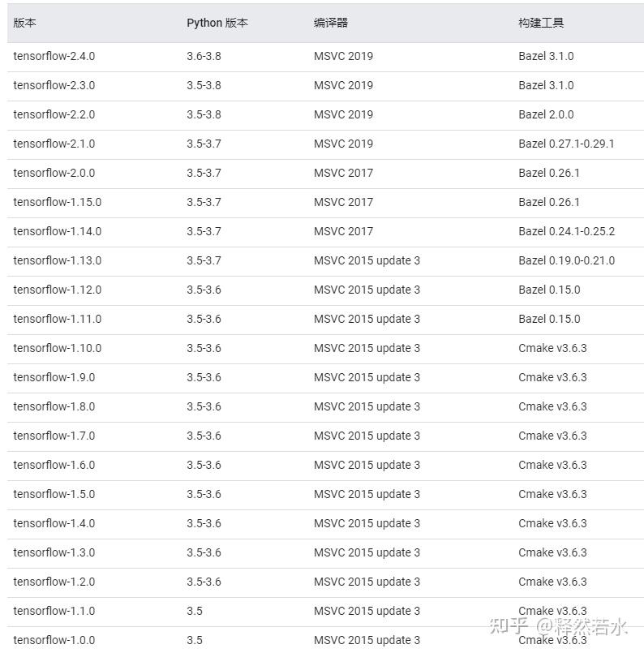Click the 编译器 column header
This screenshot has height=653, width=644.
[331, 23]
